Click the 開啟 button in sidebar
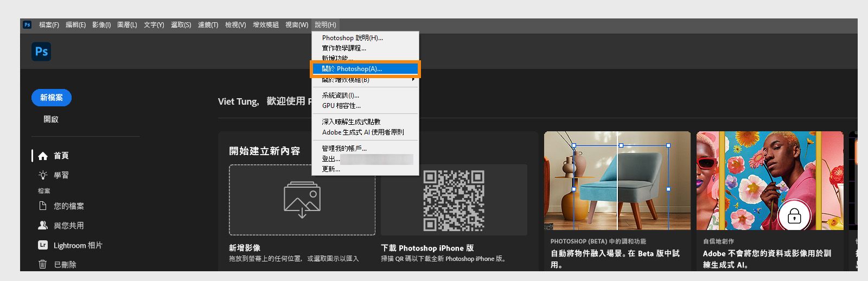 coord(51,119)
